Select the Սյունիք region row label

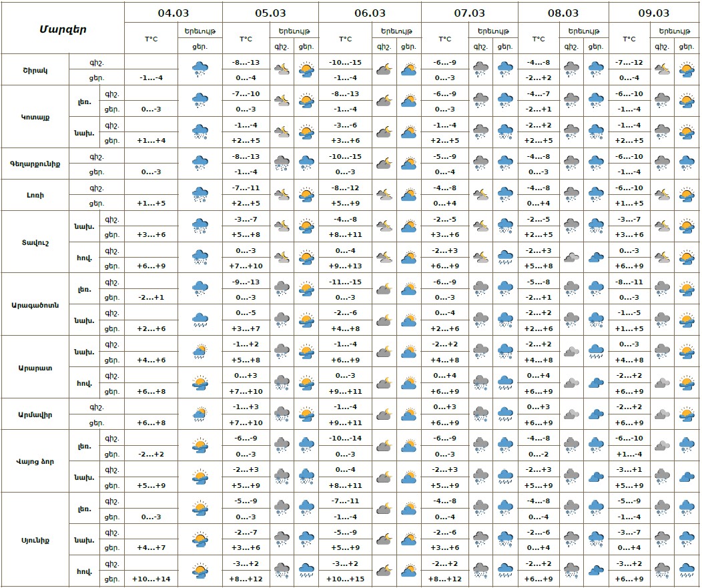pos(35,540)
